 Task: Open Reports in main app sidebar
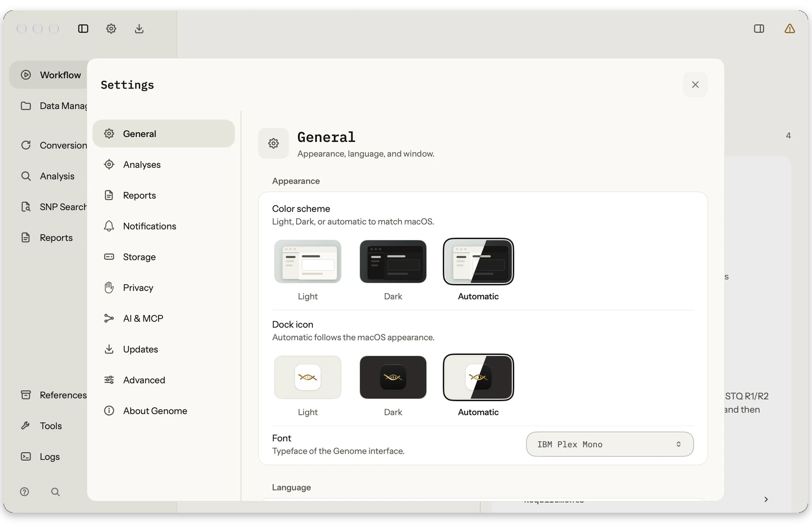(x=49, y=238)
